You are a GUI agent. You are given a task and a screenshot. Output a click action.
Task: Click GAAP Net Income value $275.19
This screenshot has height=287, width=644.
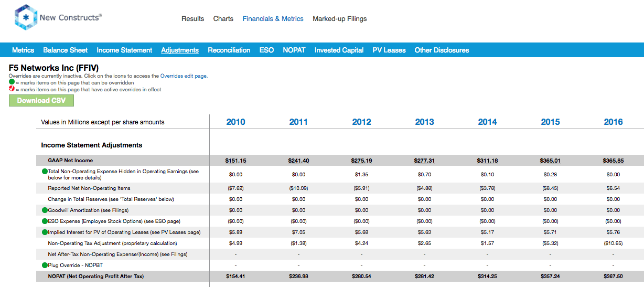[x=362, y=161]
